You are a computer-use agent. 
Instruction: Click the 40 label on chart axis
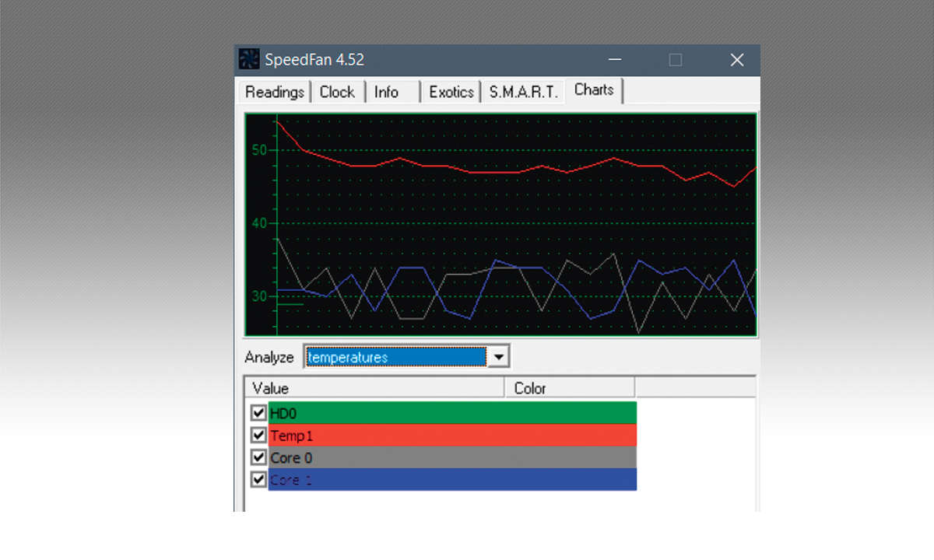[260, 223]
